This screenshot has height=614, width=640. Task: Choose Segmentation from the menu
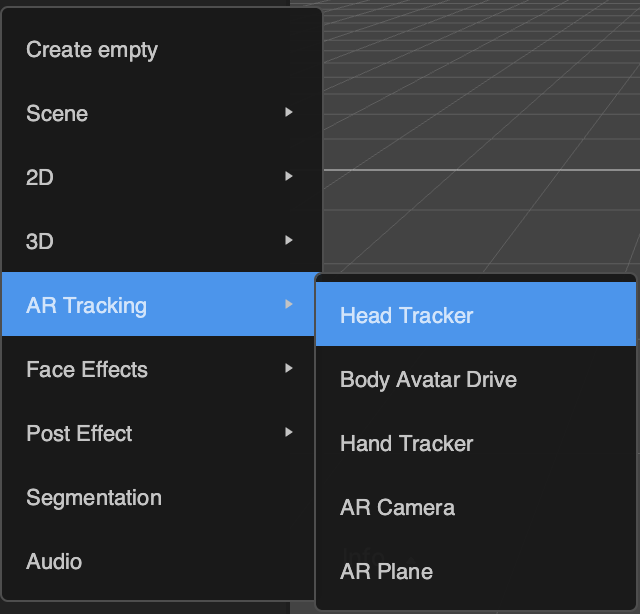158,497
